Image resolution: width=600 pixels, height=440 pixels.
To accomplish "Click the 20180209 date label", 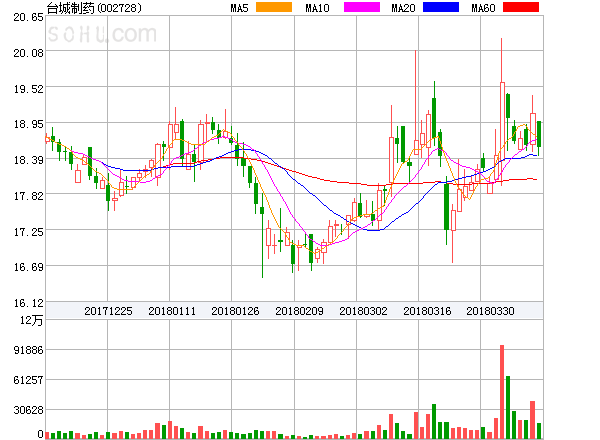I will click(299, 311).
